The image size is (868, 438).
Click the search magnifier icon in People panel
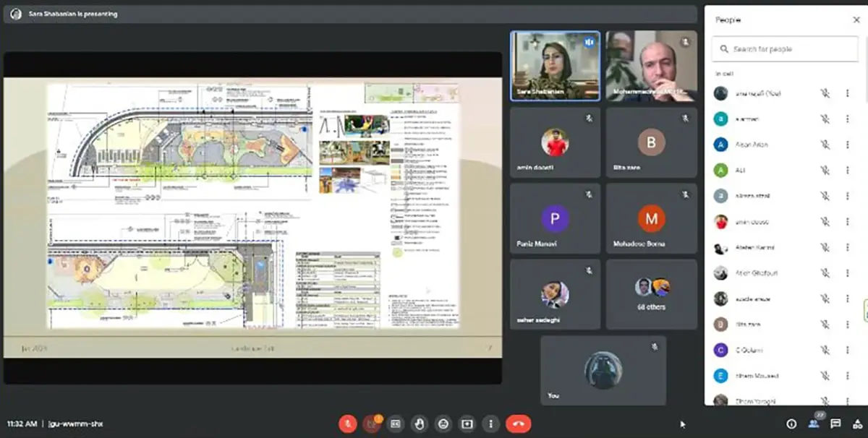click(x=723, y=49)
